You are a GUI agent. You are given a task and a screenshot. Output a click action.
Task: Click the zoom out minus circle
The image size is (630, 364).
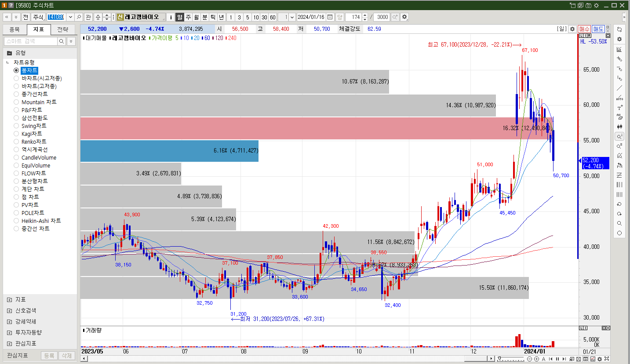pyautogui.click(x=529, y=359)
